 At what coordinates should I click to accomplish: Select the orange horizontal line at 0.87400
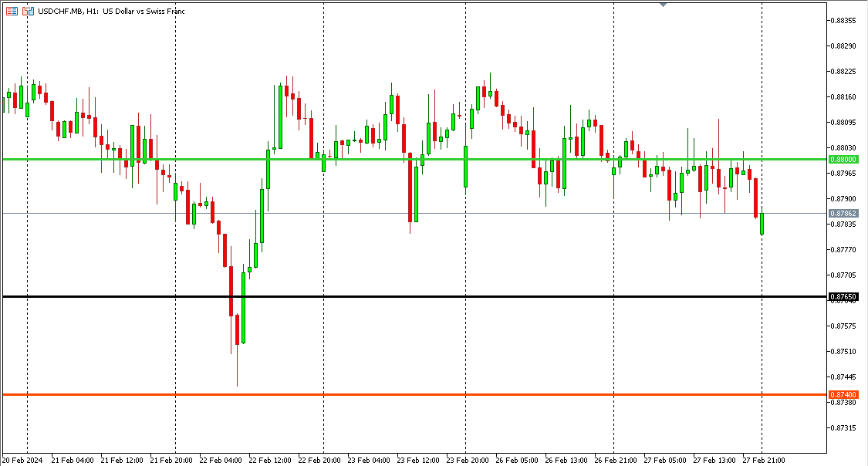coord(414,394)
